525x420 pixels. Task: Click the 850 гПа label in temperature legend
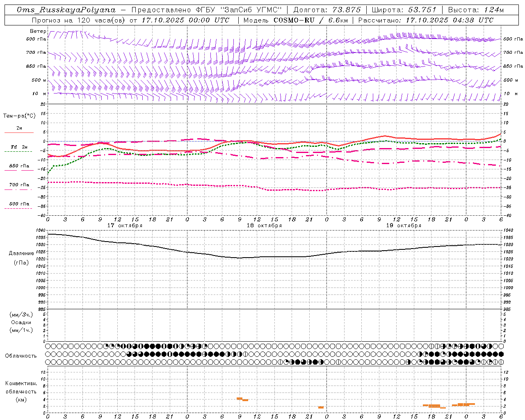tap(19, 166)
